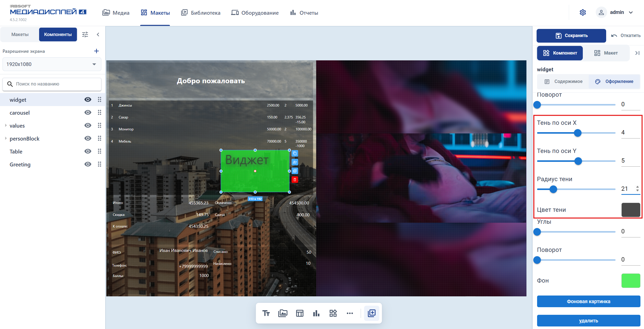Screen dimensions: 644x329
Task: Open the Медиа menu tab
Action: click(x=116, y=13)
